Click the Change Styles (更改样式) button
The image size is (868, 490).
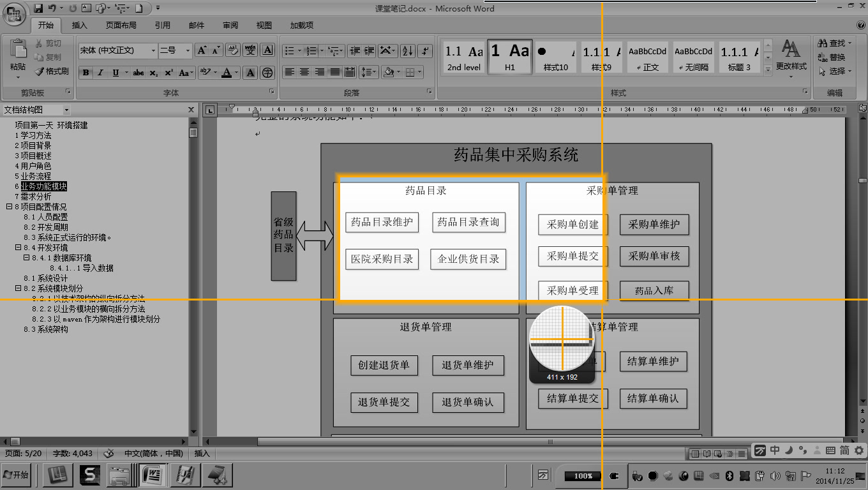[x=791, y=57]
